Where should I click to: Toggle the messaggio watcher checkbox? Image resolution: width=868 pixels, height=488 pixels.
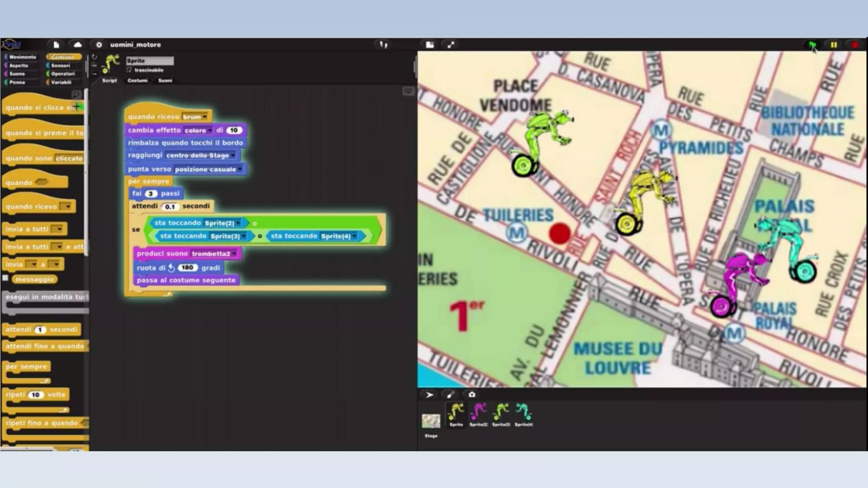tap(6, 278)
